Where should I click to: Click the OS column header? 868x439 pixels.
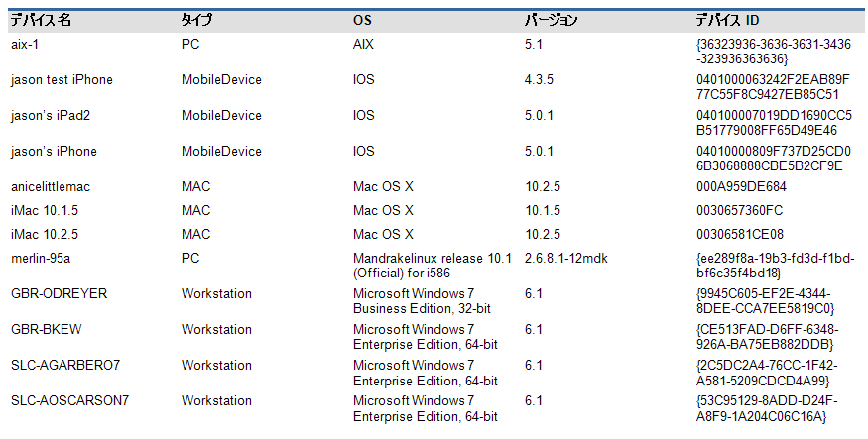click(x=362, y=21)
